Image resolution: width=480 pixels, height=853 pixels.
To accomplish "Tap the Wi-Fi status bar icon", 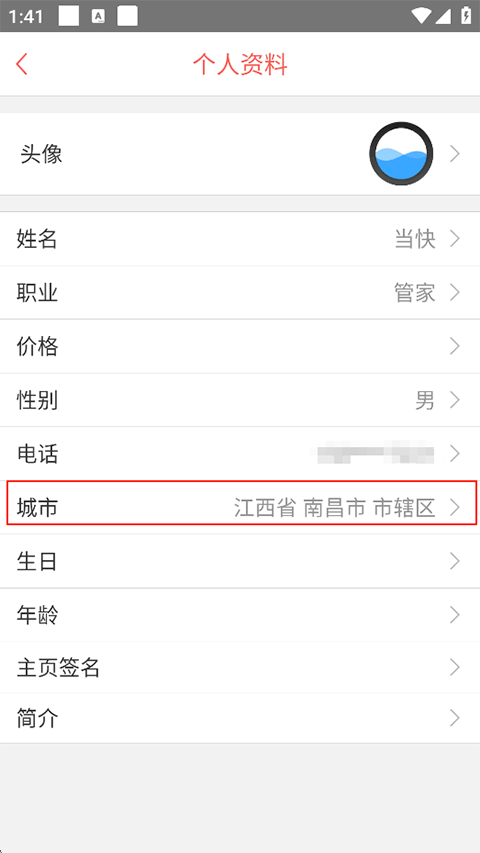I will click(422, 16).
